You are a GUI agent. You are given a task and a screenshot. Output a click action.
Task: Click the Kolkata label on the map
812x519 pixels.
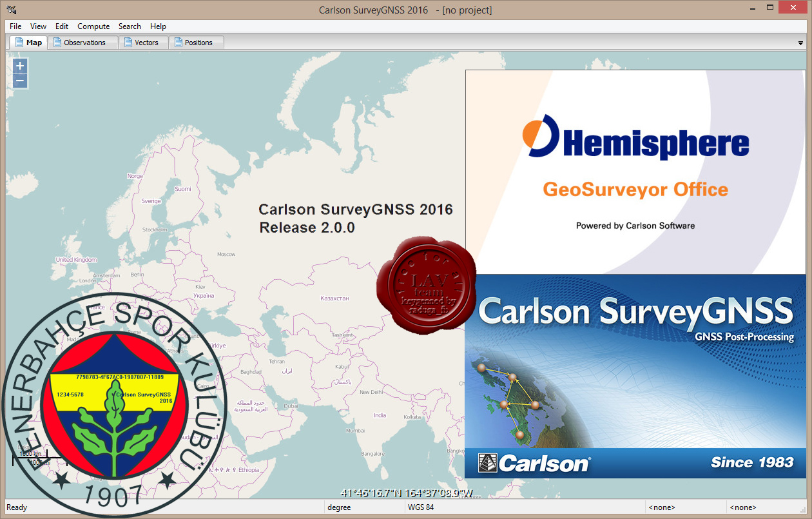[412, 417]
